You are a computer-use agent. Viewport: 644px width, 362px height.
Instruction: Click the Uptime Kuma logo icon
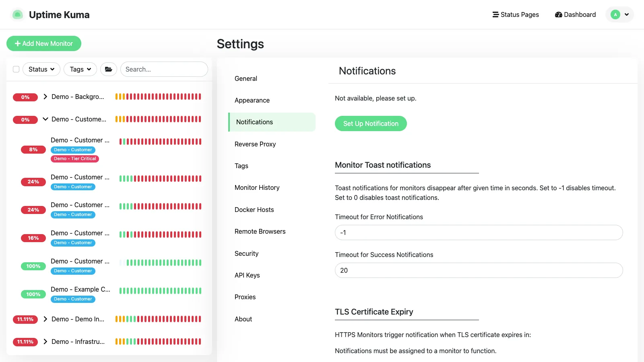[x=17, y=15]
